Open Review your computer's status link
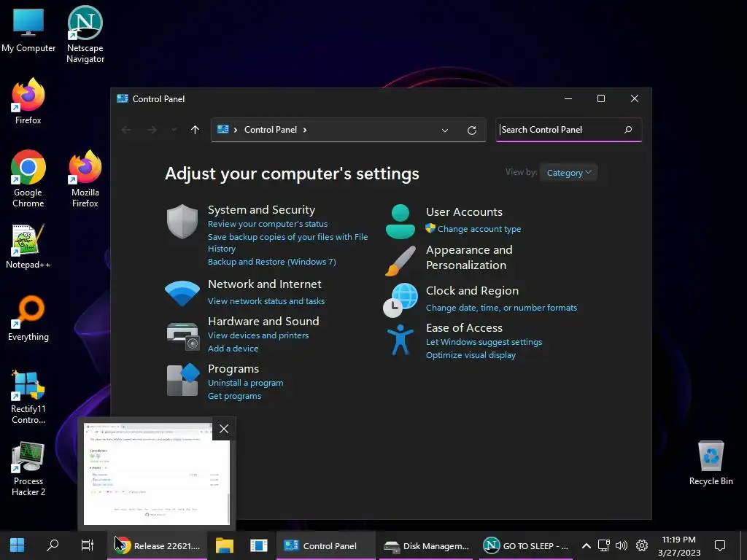This screenshot has width=747, height=560. 268,224
